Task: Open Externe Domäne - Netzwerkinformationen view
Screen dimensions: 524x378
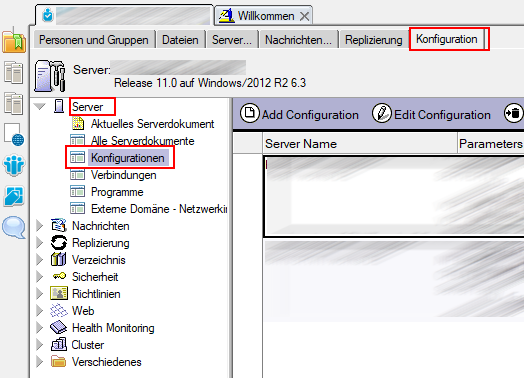Action: [x=159, y=209]
